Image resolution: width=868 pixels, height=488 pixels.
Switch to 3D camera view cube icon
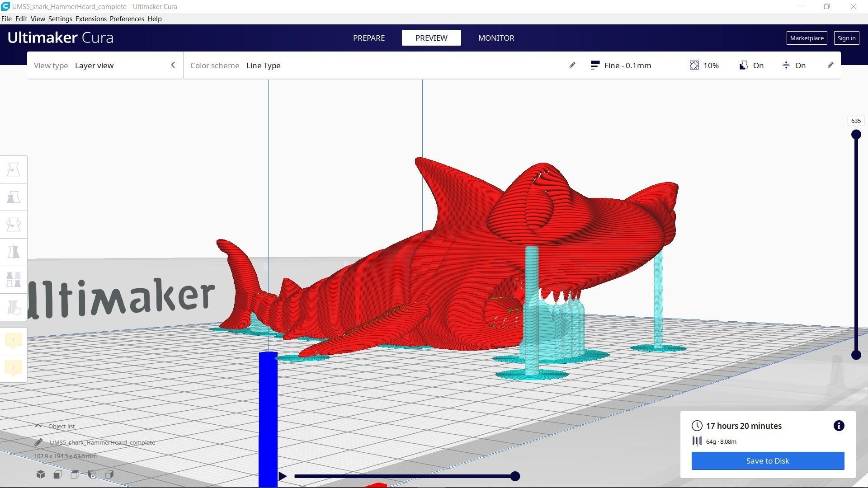point(41,474)
